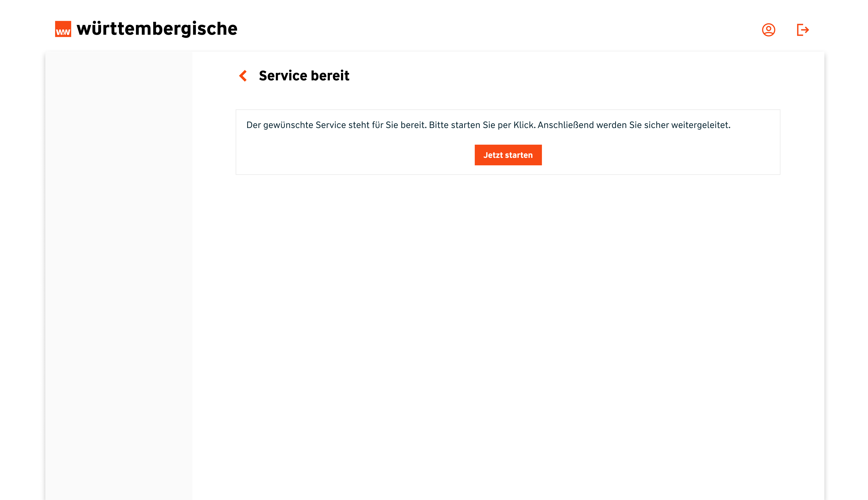Screen dimensions: 868x500
Task: Click the gray left sidebar panel
Action: pyautogui.click(x=118, y=275)
